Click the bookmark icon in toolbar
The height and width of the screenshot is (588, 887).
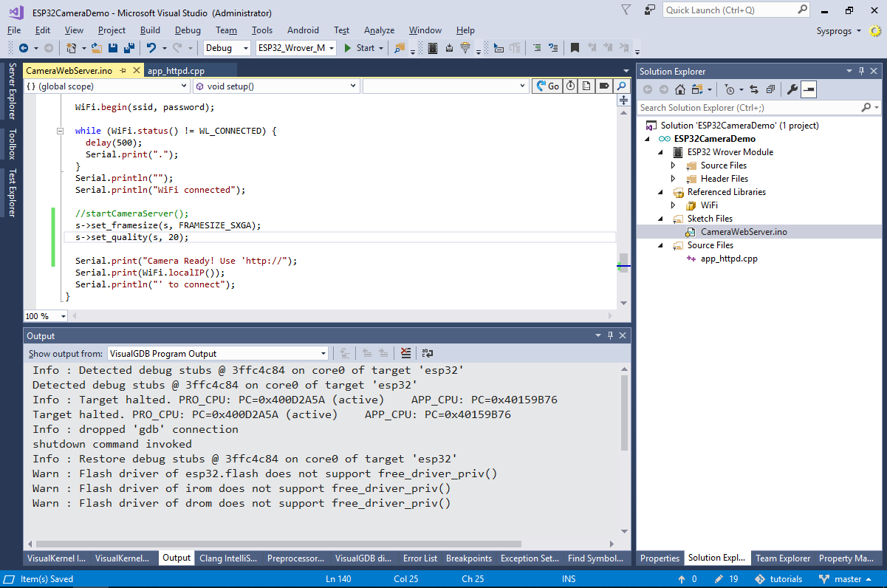click(574, 48)
